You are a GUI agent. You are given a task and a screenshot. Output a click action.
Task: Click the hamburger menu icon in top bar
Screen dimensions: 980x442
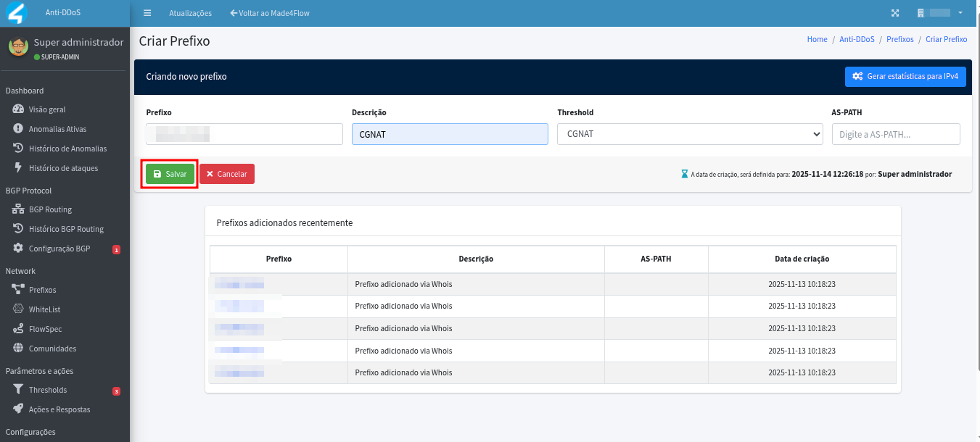[x=147, y=13]
